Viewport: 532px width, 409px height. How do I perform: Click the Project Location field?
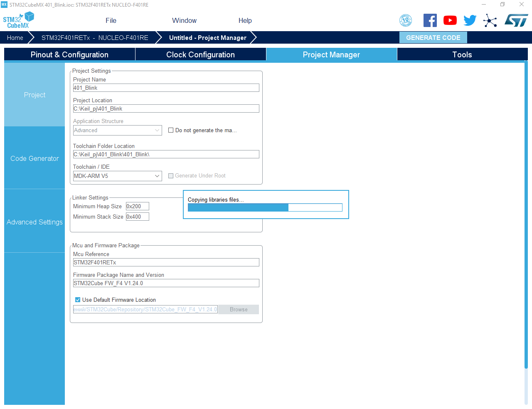(166, 108)
